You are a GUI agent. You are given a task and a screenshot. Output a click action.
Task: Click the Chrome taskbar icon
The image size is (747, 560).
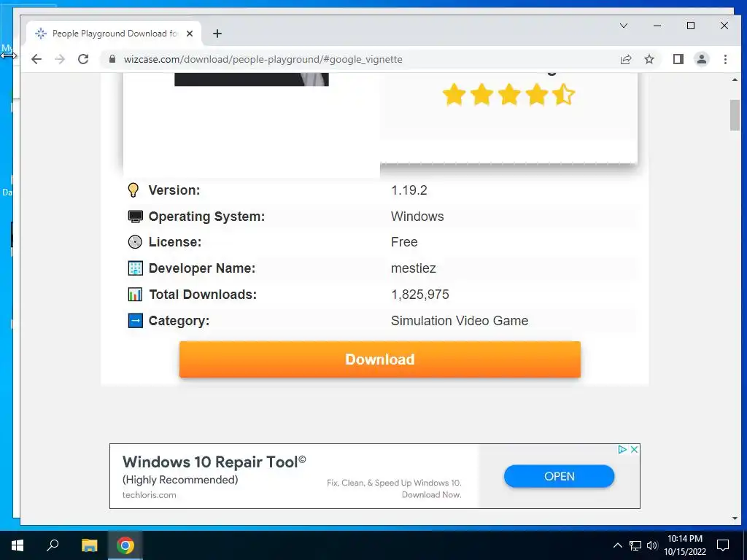[125, 545]
